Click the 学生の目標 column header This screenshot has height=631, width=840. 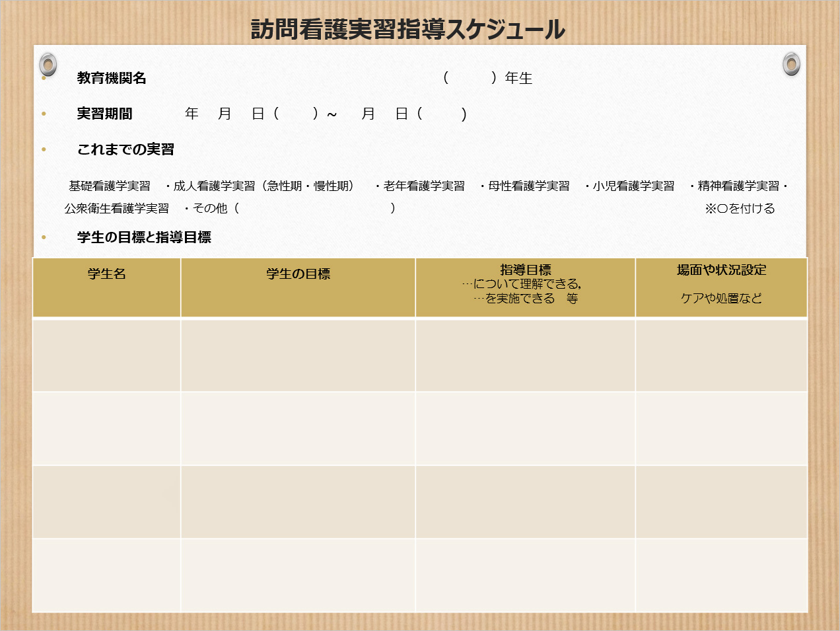point(298,274)
